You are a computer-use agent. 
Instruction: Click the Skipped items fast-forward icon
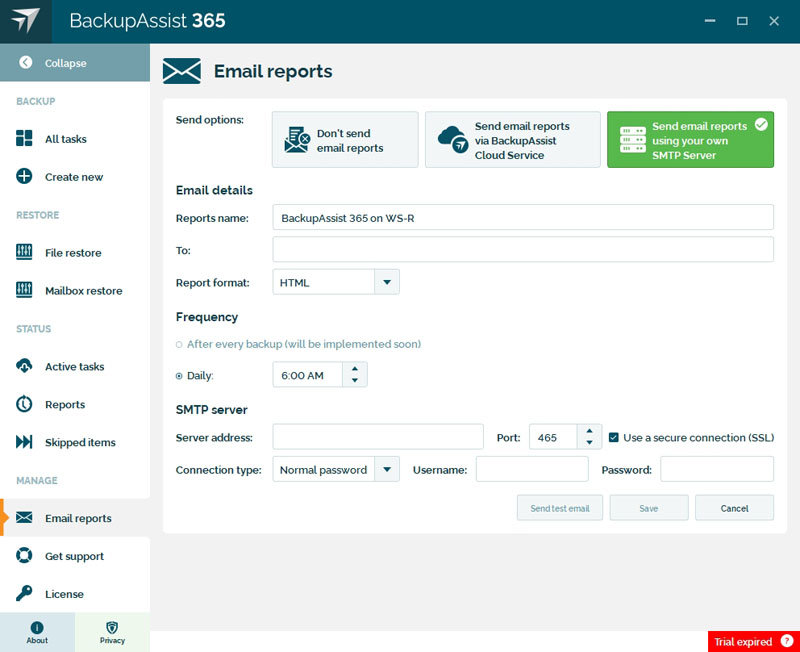(24, 442)
